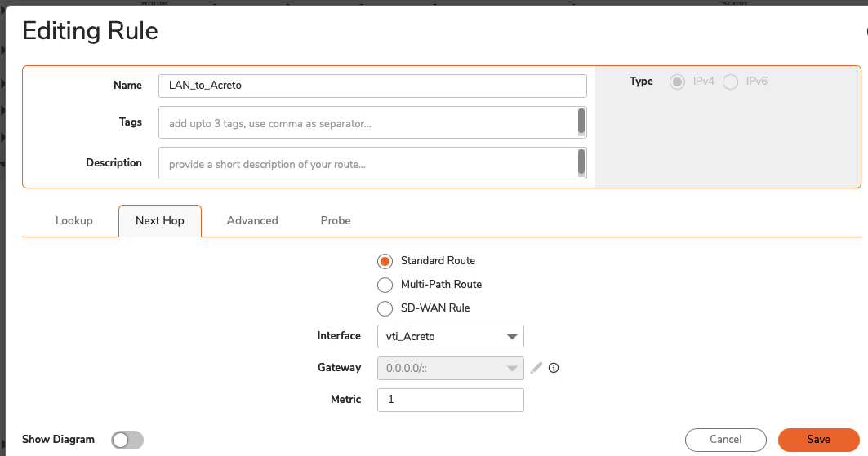Click the Interface field label
The width and height of the screenshot is (868, 456).
pos(339,336)
